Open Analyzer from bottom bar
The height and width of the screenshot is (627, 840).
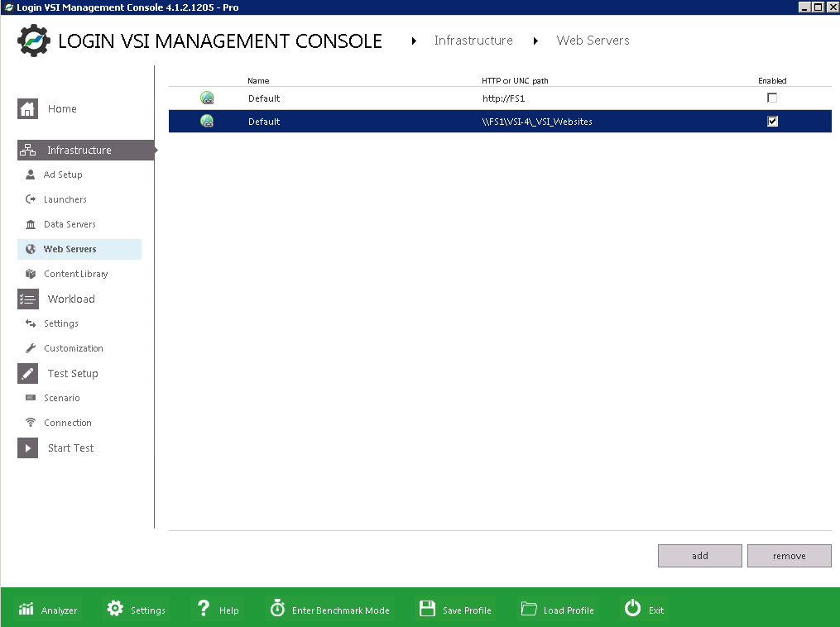tap(48, 610)
